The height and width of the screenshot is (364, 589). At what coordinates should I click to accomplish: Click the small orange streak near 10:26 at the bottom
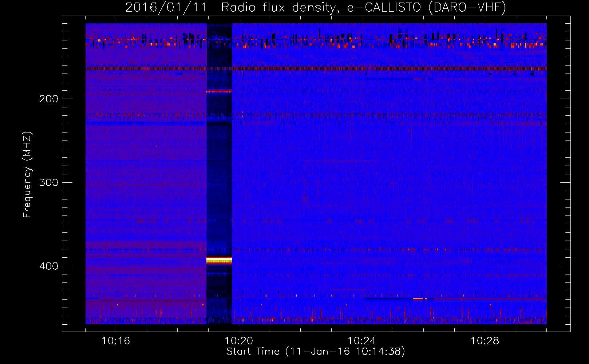tap(420, 298)
